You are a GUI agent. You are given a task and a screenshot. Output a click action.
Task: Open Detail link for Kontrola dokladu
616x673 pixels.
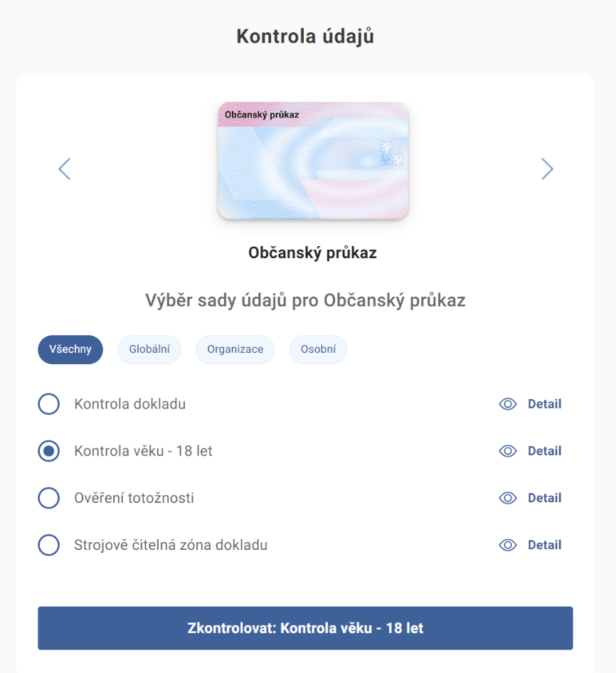(x=544, y=404)
